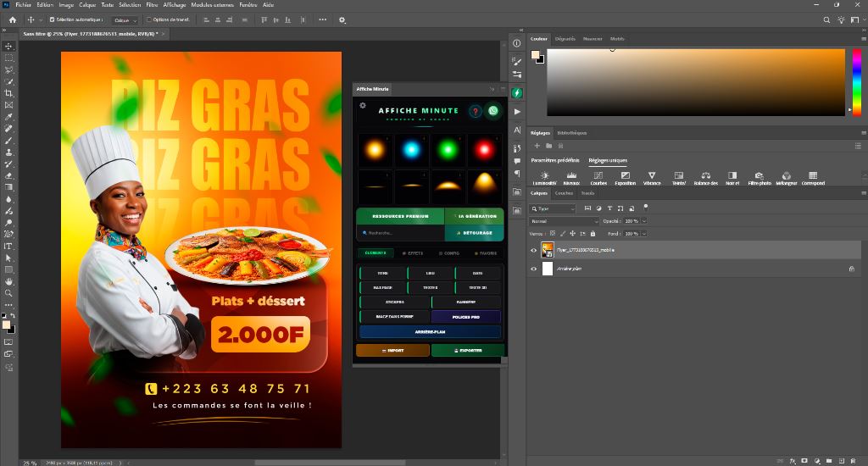
Task: Expand the left toolbar double-arrow
Action: click(x=4, y=31)
